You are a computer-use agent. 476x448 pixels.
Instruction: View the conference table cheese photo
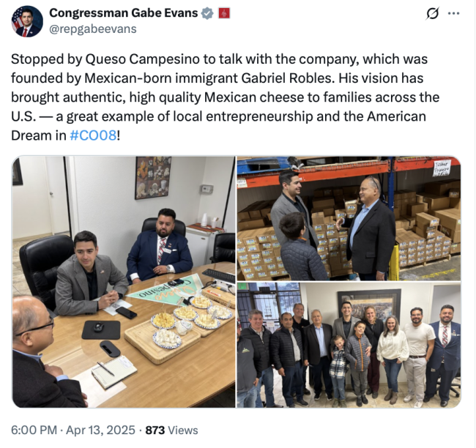[x=124, y=282]
